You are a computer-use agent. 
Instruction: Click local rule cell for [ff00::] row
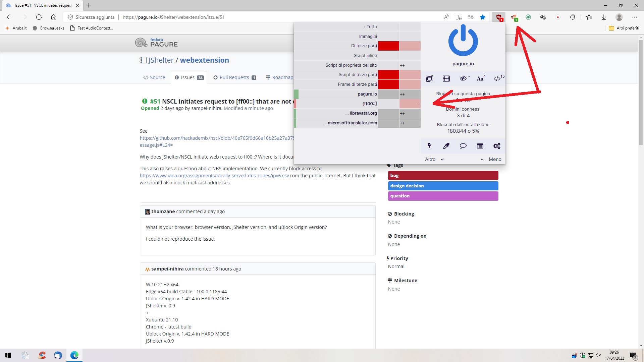point(410,104)
